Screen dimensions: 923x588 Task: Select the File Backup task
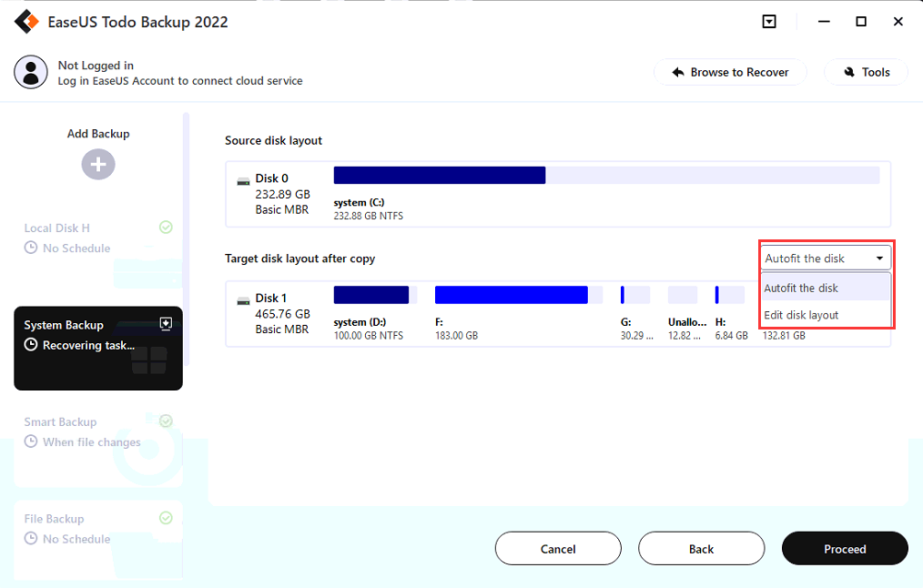point(97,539)
